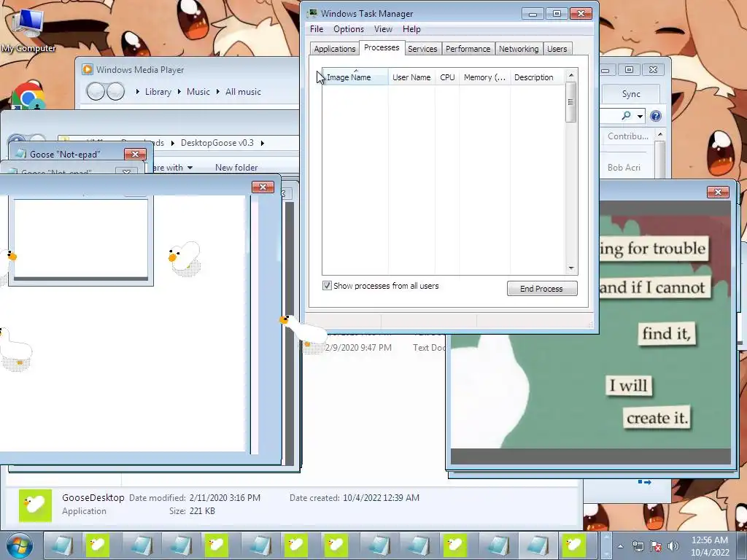Click the Size 221 KB value
747x560 pixels.
pos(202,511)
